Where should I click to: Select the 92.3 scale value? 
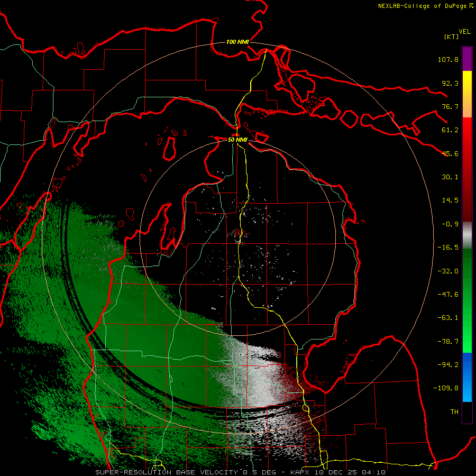450,83
